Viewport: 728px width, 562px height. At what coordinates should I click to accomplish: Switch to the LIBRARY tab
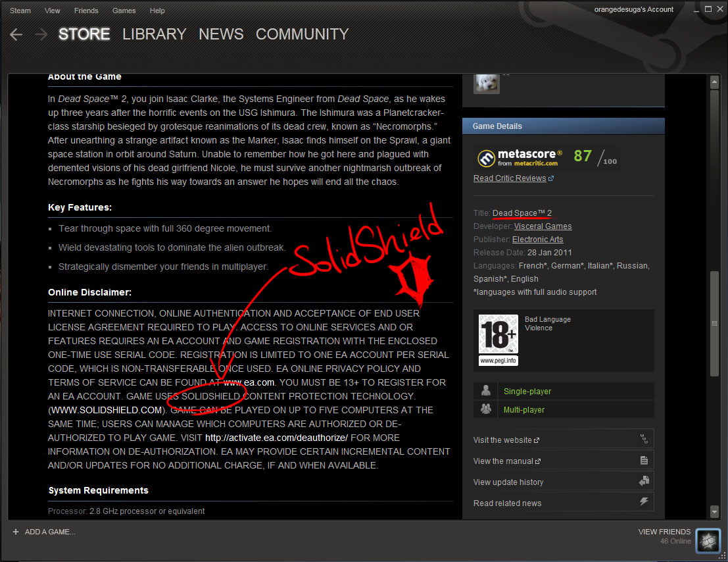pyautogui.click(x=154, y=34)
